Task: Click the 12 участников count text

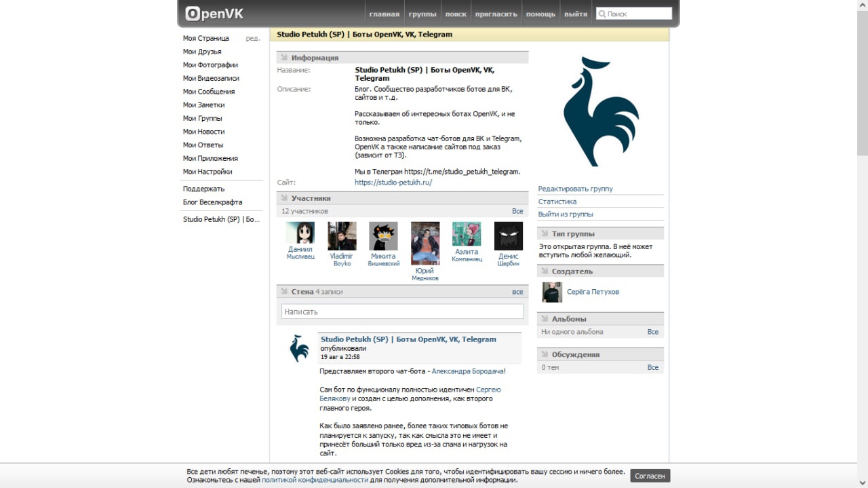Action: [x=305, y=212]
